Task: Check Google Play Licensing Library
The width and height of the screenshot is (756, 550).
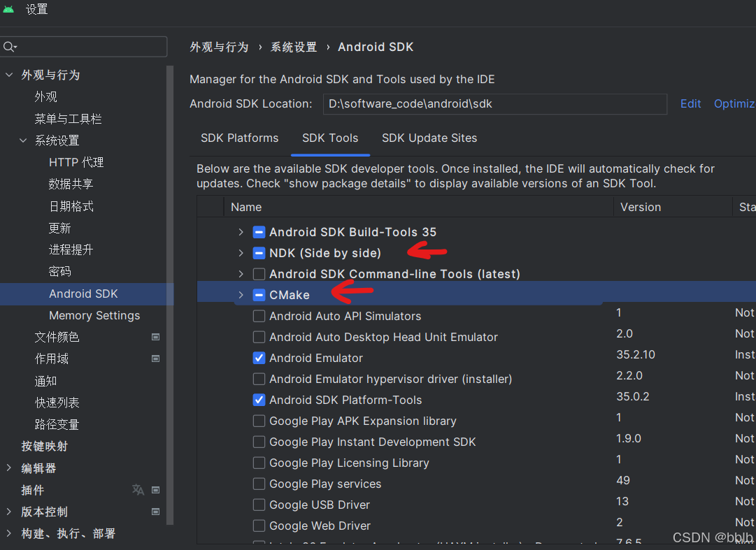Action: (259, 463)
